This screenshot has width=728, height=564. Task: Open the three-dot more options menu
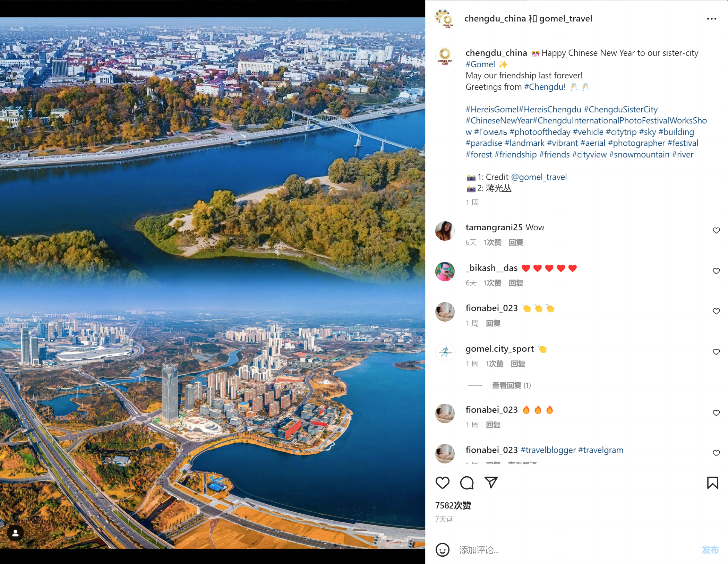(x=711, y=19)
